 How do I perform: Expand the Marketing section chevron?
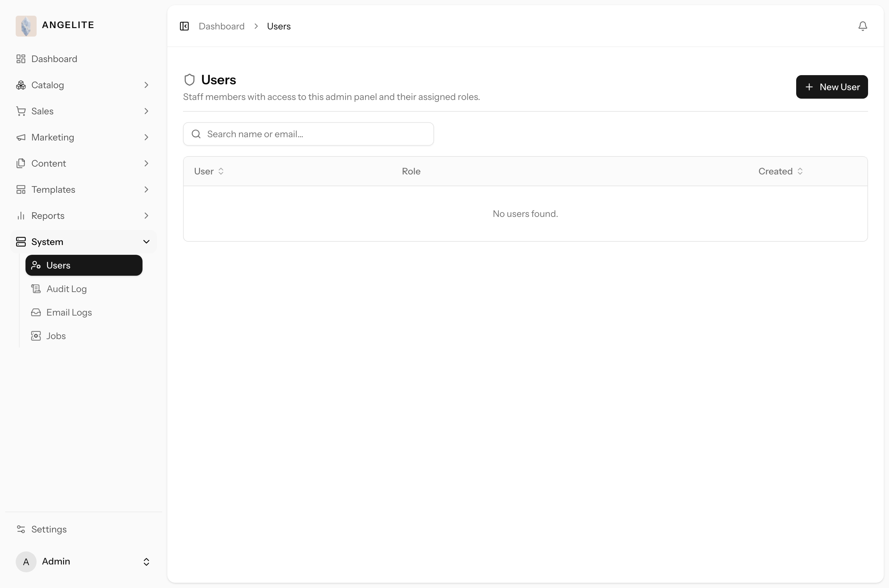pos(146,137)
